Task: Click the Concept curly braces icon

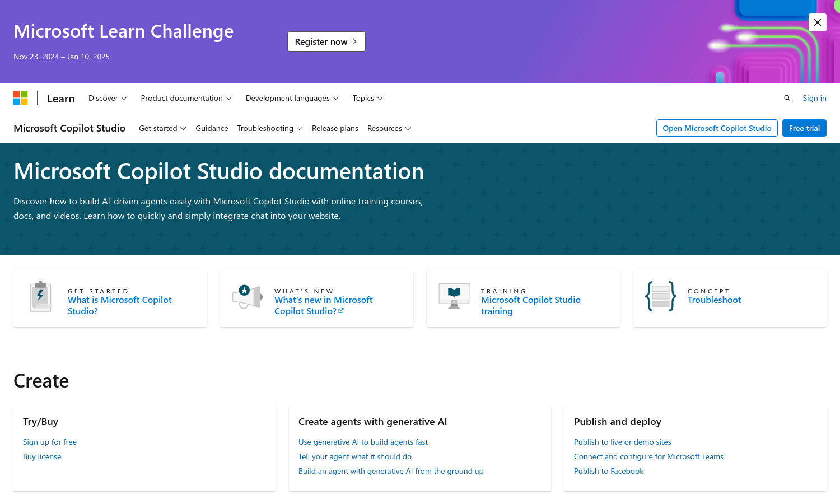Action: pos(660,296)
